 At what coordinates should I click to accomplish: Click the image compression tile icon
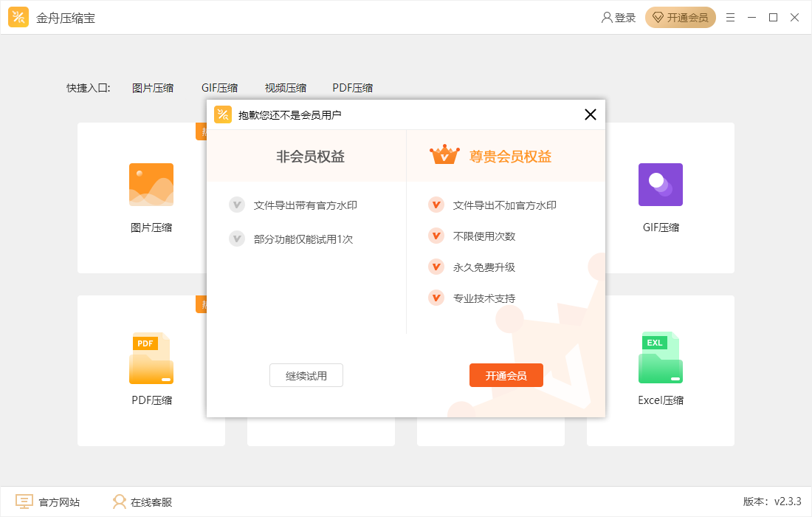click(x=151, y=185)
